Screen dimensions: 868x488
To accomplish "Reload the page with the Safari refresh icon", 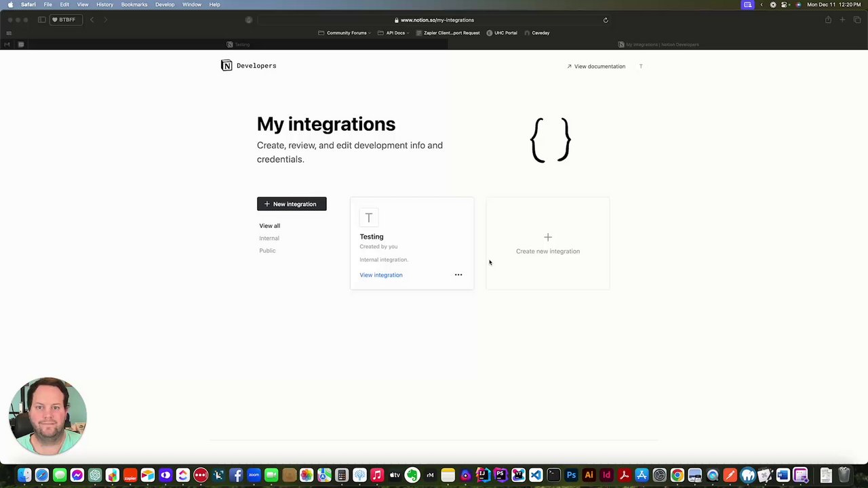I will 606,20.
